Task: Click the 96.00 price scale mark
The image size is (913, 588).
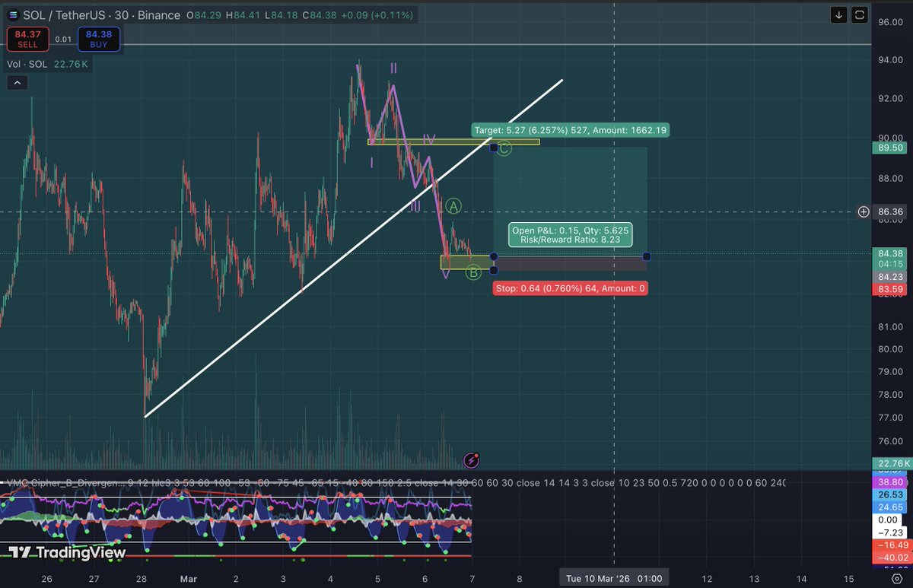Action: (x=890, y=22)
